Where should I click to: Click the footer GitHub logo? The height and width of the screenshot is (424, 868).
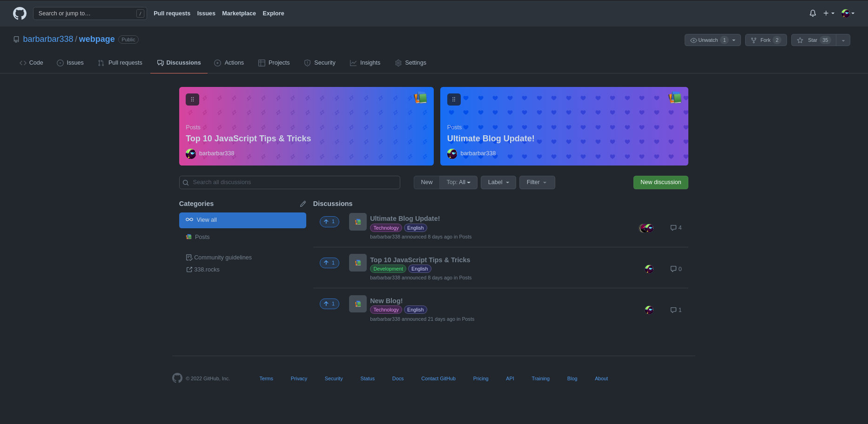(177, 378)
